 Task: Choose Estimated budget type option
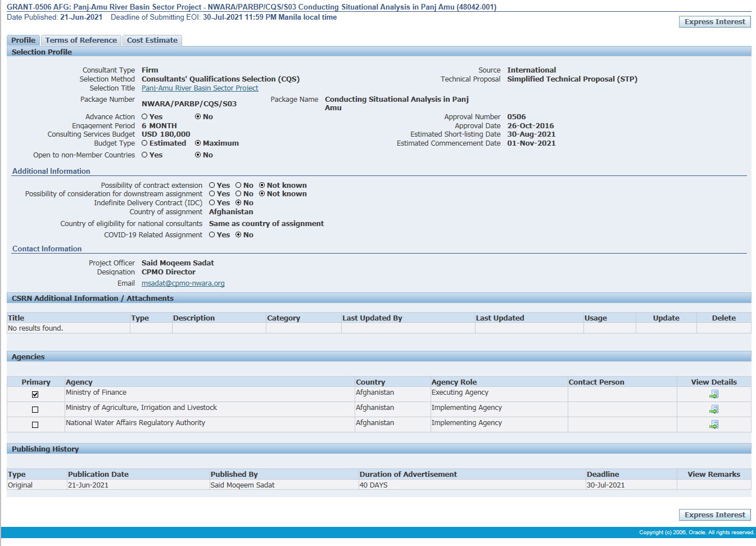(x=145, y=143)
